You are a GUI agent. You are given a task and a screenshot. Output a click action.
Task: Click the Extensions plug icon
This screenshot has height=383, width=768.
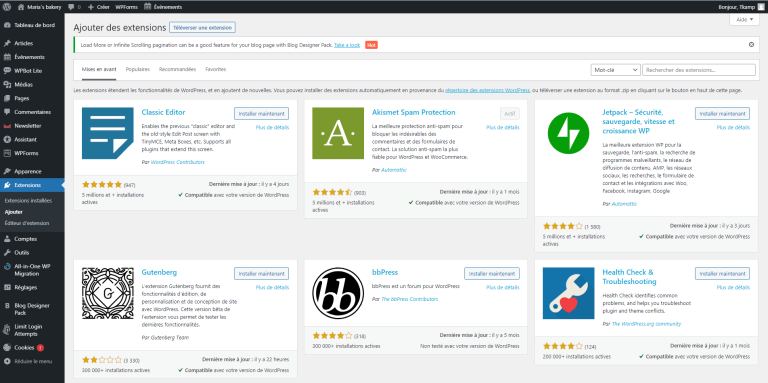pyautogui.click(x=7, y=185)
